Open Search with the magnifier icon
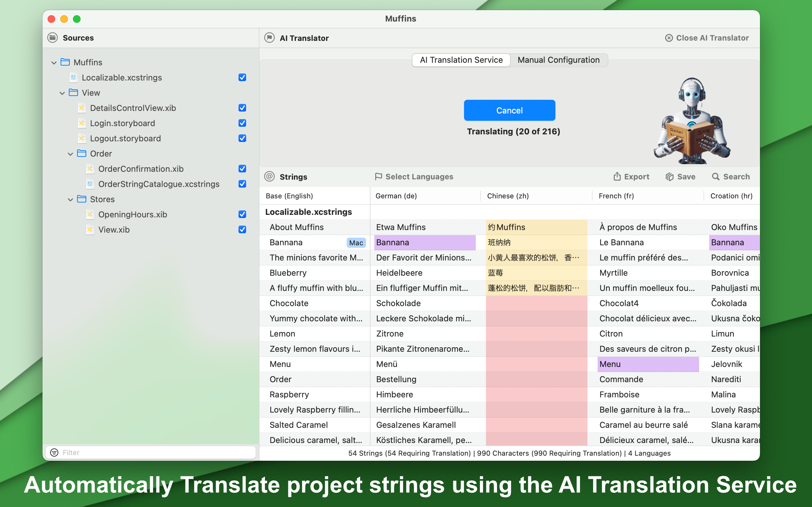The height and width of the screenshot is (507, 812). coord(715,176)
